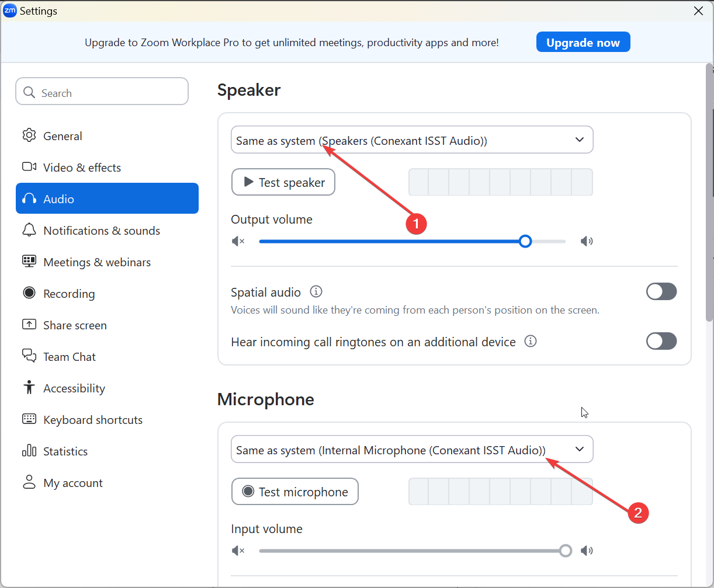Click the Output volume slider handle
Screen dimensions: 714x588
[x=525, y=241]
